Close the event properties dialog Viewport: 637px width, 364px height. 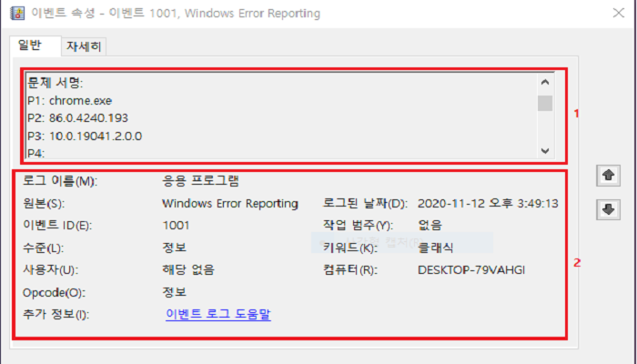(x=617, y=14)
